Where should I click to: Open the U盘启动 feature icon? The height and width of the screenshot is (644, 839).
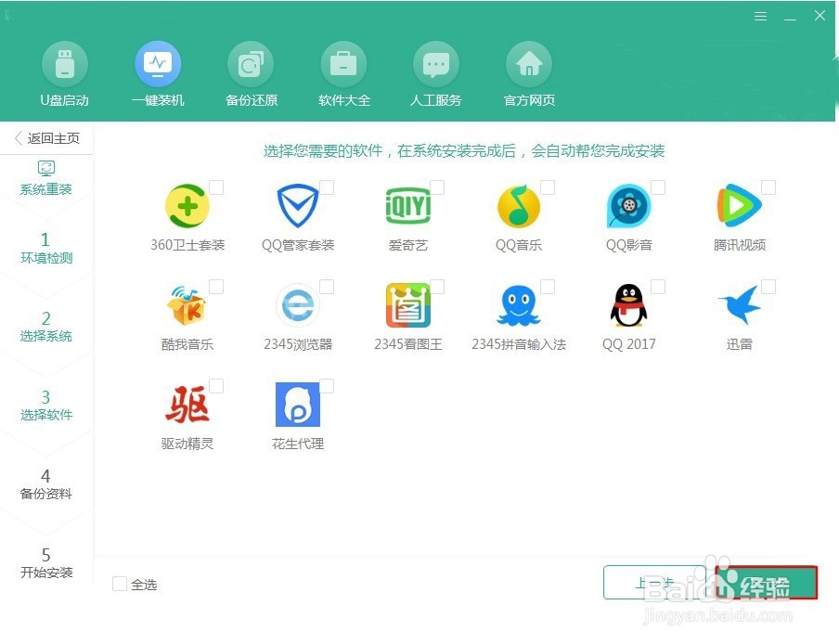pyautogui.click(x=64, y=63)
